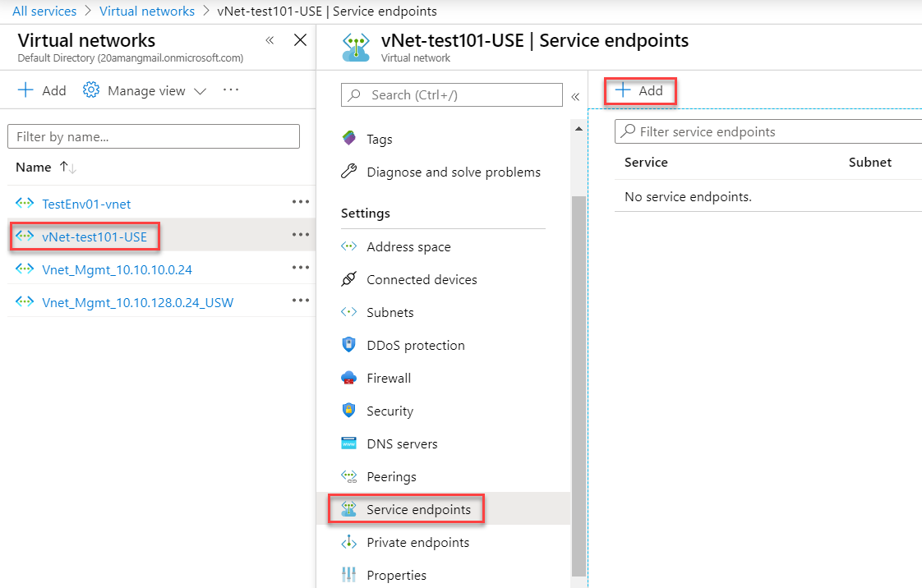Open the Tags menu item

click(380, 140)
